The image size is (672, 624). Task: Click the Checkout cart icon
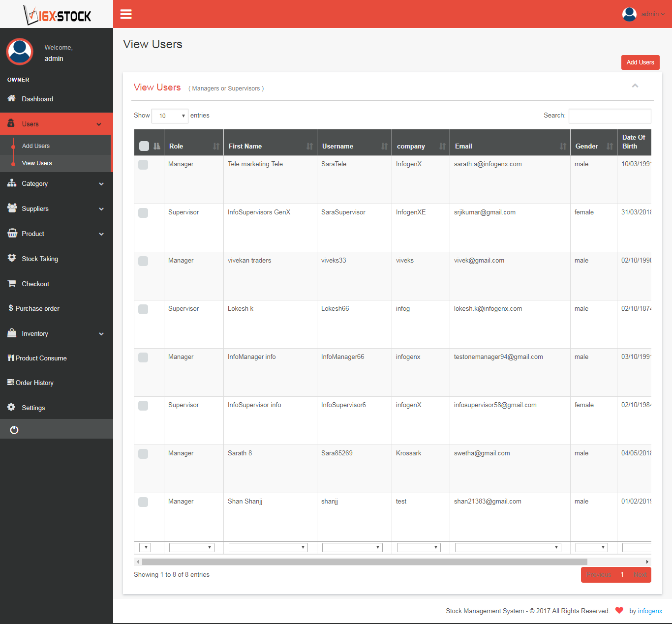click(12, 283)
